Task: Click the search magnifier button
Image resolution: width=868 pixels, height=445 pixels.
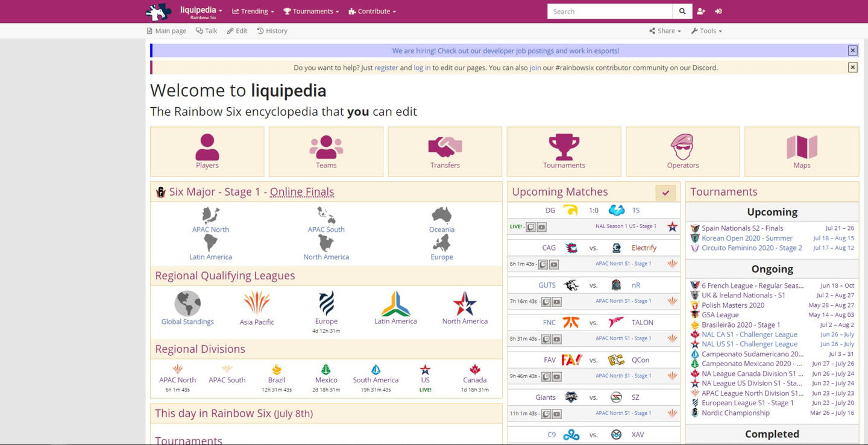Action: click(x=682, y=11)
